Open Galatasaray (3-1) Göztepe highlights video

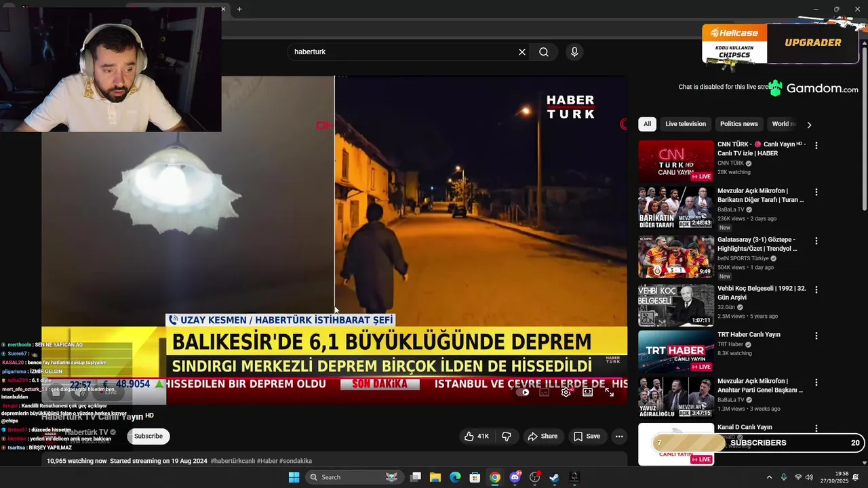pos(676,257)
